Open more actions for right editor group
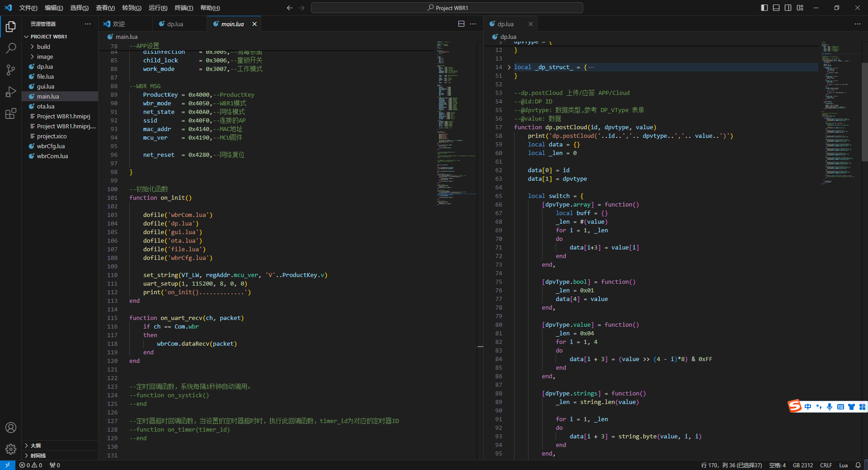This screenshot has height=470, width=868. [x=857, y=24]
